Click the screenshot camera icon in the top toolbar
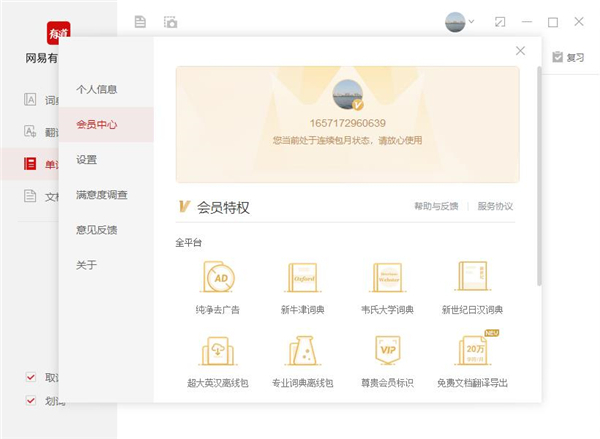The height and width of the screenshot is (439, 600). (x=171, y=21)
